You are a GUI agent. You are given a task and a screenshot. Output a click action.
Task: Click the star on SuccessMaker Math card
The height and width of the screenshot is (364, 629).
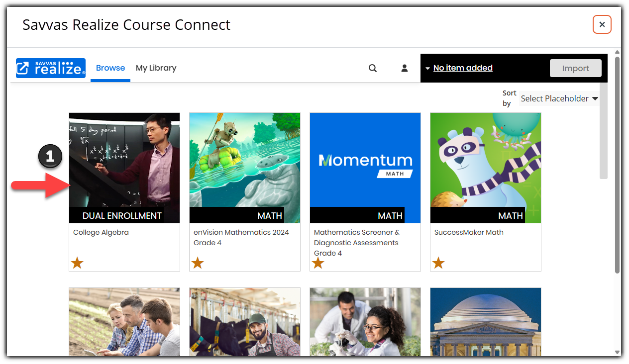pos(438,263)
